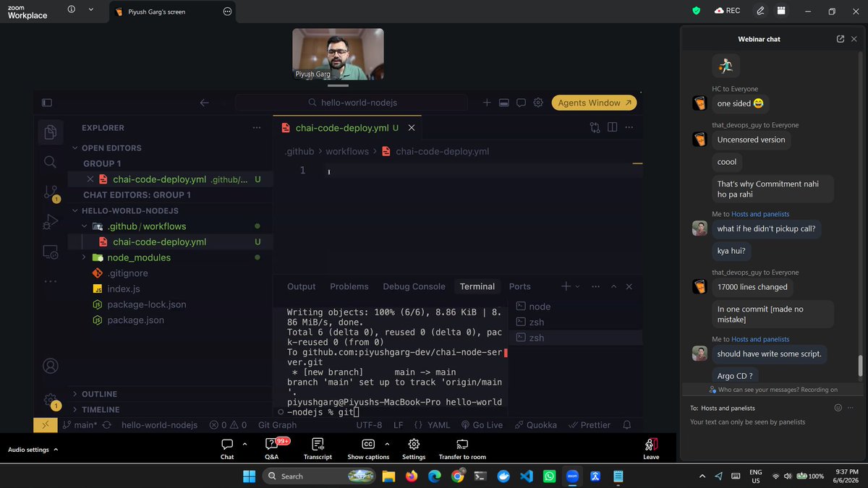This screenshot has width=868, height=488.
Task: Open audio settings caret menu
Action: pyautogui.click(x=56, y=450)
